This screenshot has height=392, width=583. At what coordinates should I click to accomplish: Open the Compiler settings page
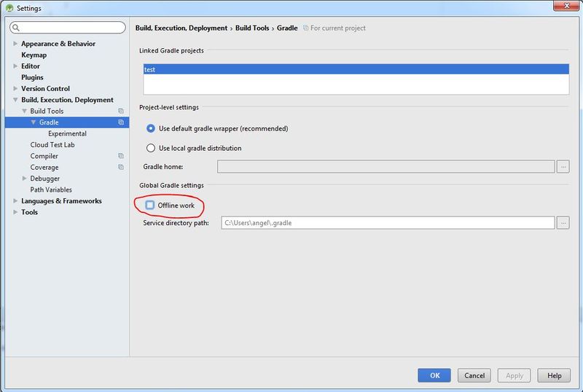44,156
